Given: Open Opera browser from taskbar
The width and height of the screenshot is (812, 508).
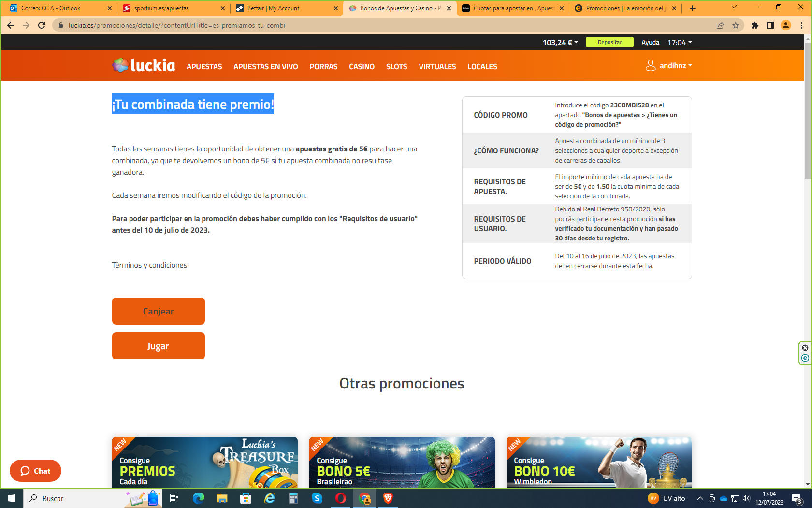Looking at the screenshot, I should tap(341, 498).
